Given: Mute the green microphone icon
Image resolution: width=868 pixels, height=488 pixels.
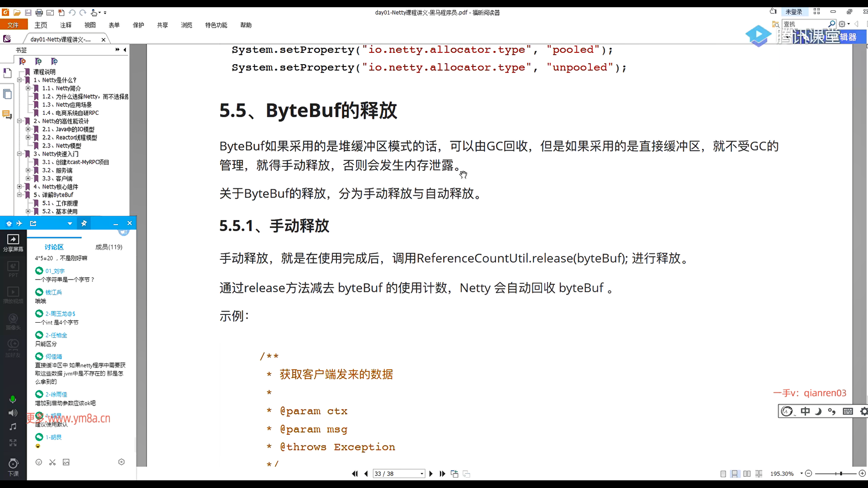Looking at the screenshot, I should 13,399.
